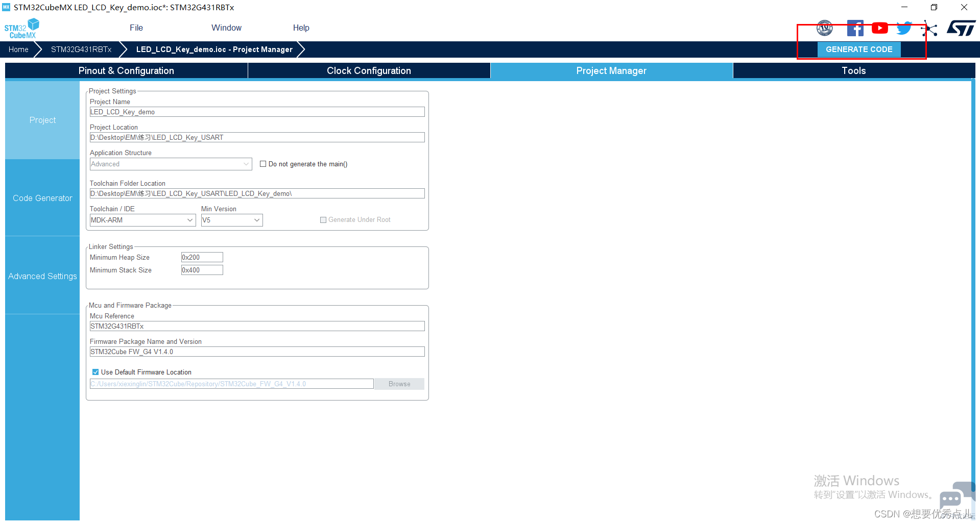
Task: Open the File menu
Action: coord(136,28)
